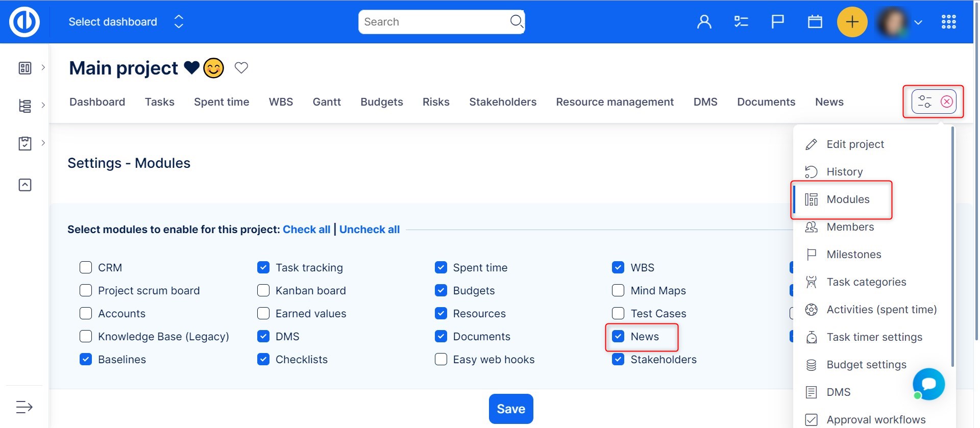Click the Easy Project logo icon
The width and height of the screenshot is (980, 428).
coord(24,22)
